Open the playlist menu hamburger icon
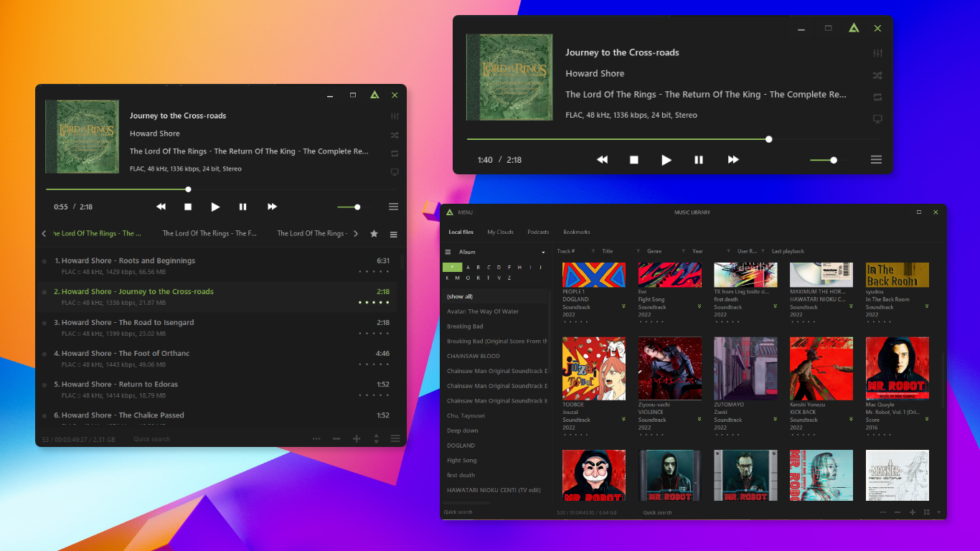This screenshot has width=980, height=551. tap(393, 234)
